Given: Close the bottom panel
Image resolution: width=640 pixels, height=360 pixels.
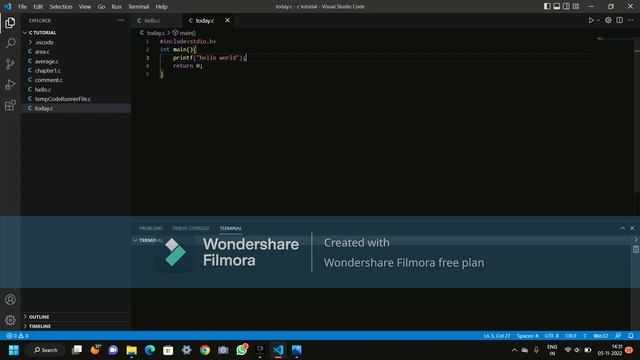Looking at the screenshot, I should point(632,228).
